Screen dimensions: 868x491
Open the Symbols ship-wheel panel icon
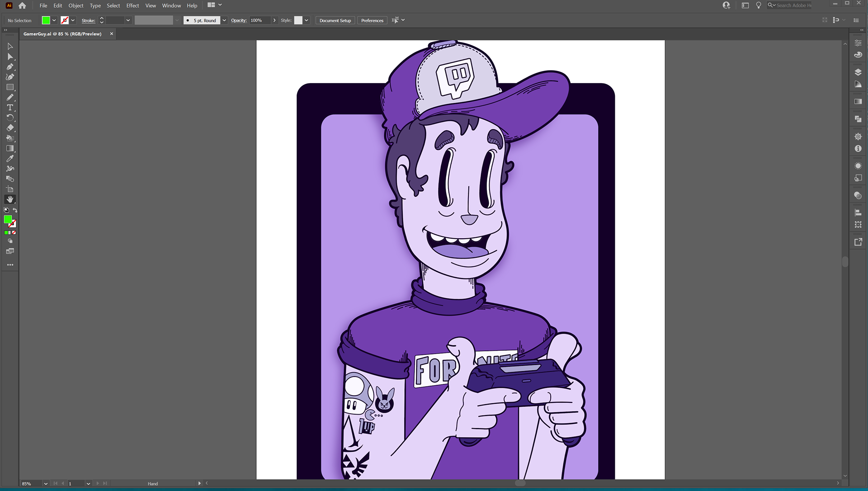point(858,137)
